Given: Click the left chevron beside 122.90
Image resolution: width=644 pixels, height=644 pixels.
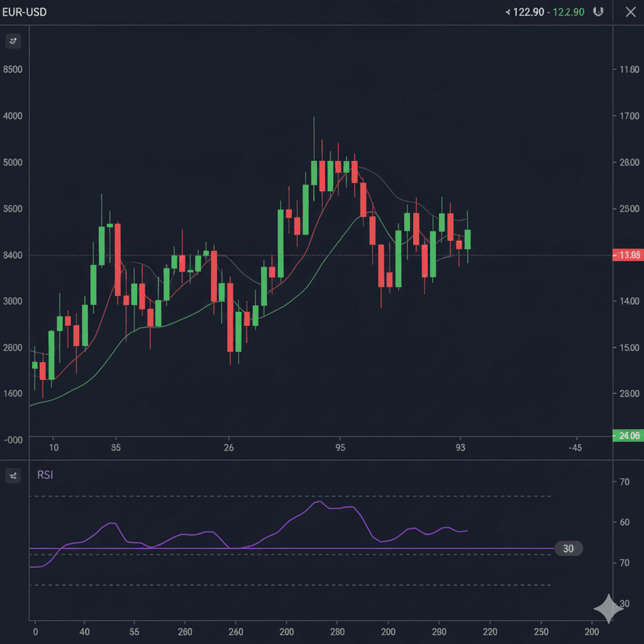Looking at the screenshot, I should 508,13.
